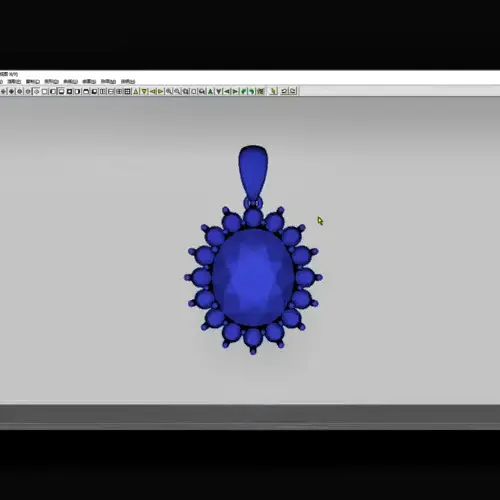Click the undo curved arrow icon
Screen dimensions: 500x500
click(284, 91)
